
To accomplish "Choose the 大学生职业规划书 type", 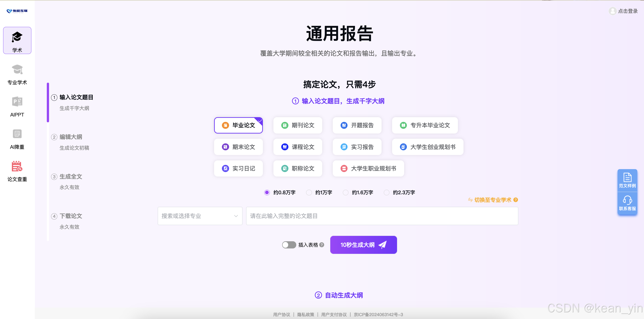I will (368, 169).
